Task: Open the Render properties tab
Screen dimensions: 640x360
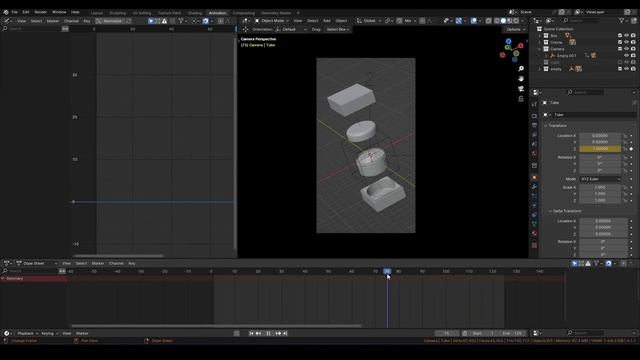Action: 534,116
